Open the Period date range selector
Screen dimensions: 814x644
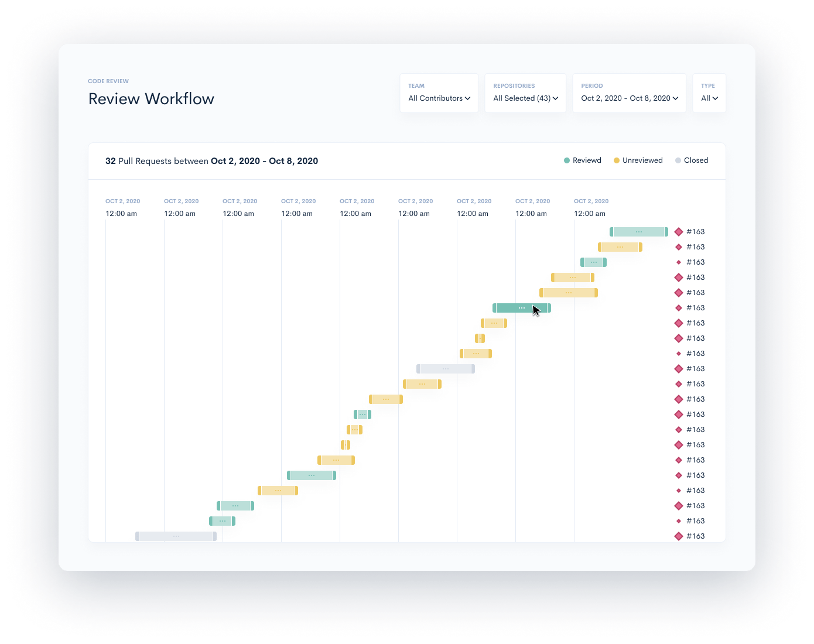[x=628, y=98]
